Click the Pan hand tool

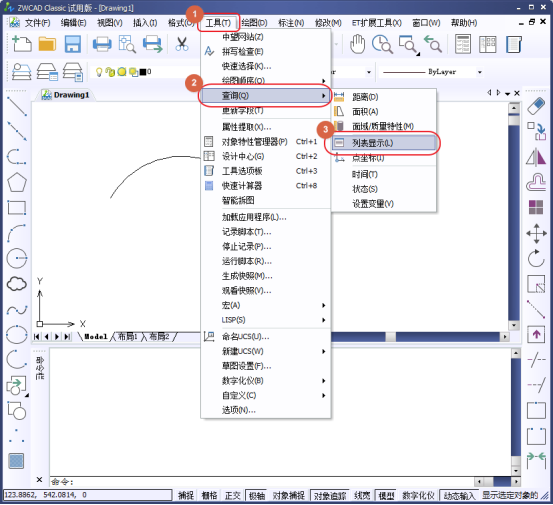point(357,44)
